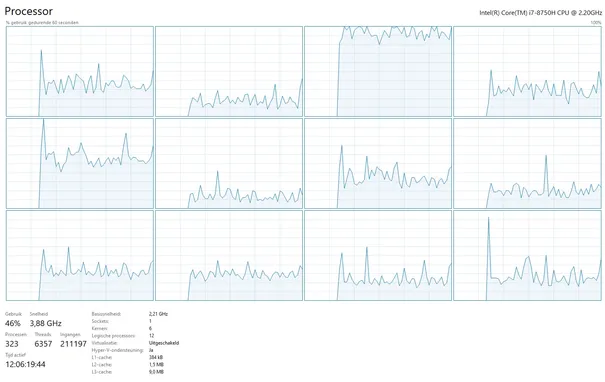
Task: Click the "Processen" label
Action: (16, 335)
